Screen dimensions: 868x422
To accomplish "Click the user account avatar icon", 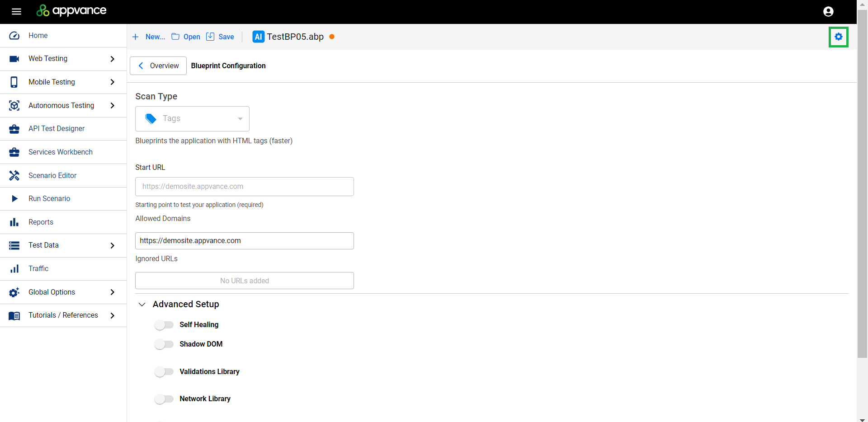I will [x=828, y=12].
